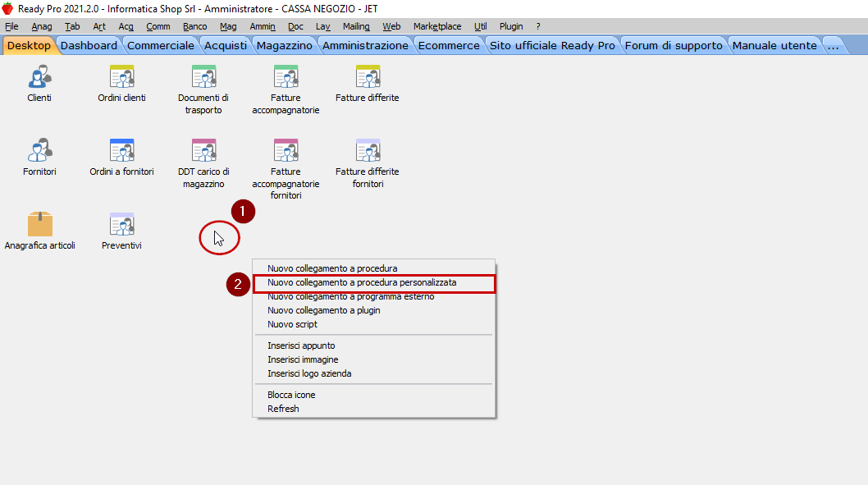Open the Art menu
Image resolution: width=868 pixels, height=485 pixels.
point(99,26)
